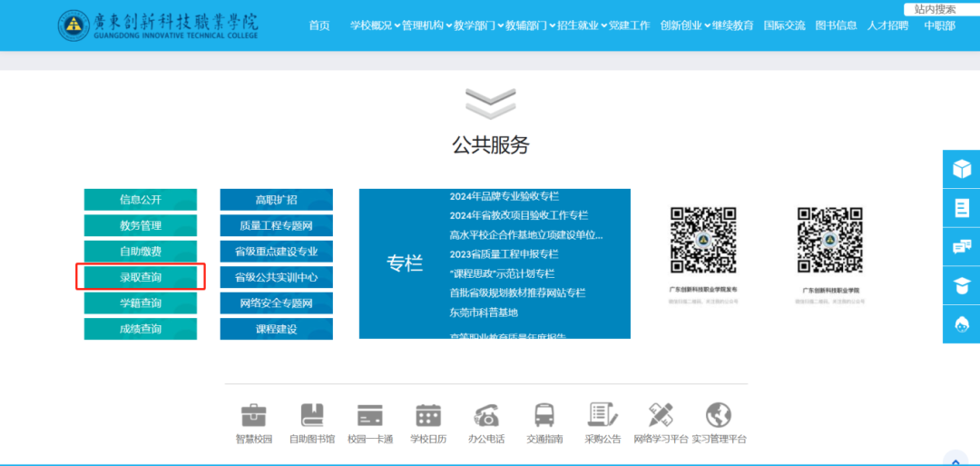
Task: Click the 高职扩招 button
Action: pos(276,200)
